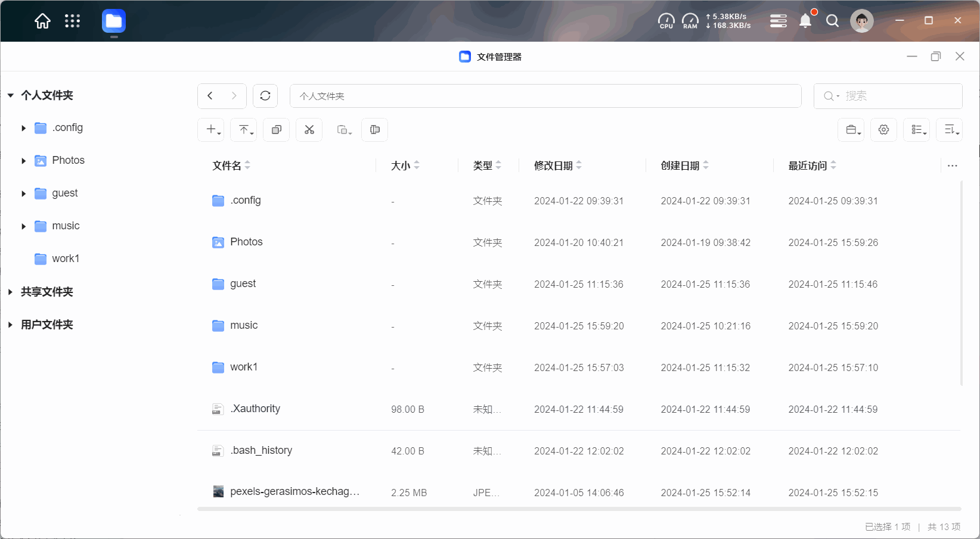Open the new item plus menu
The image size is (980, 539).
211,130
